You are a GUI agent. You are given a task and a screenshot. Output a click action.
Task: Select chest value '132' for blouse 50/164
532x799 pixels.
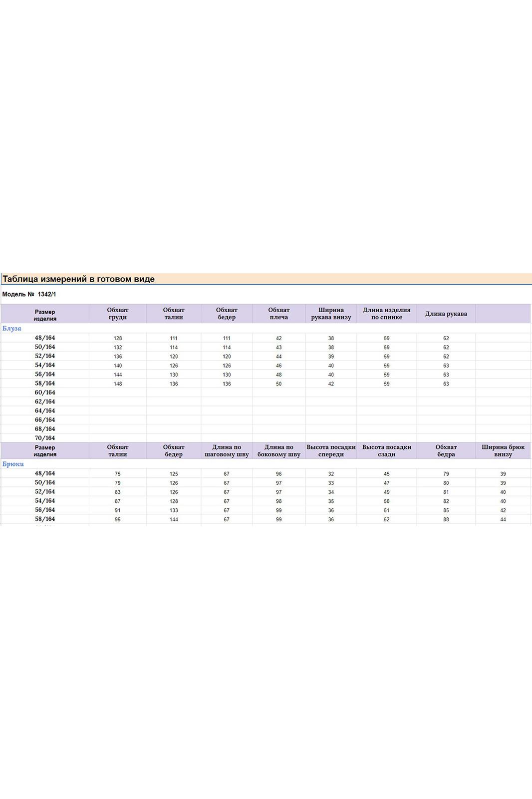coord(118,348)
